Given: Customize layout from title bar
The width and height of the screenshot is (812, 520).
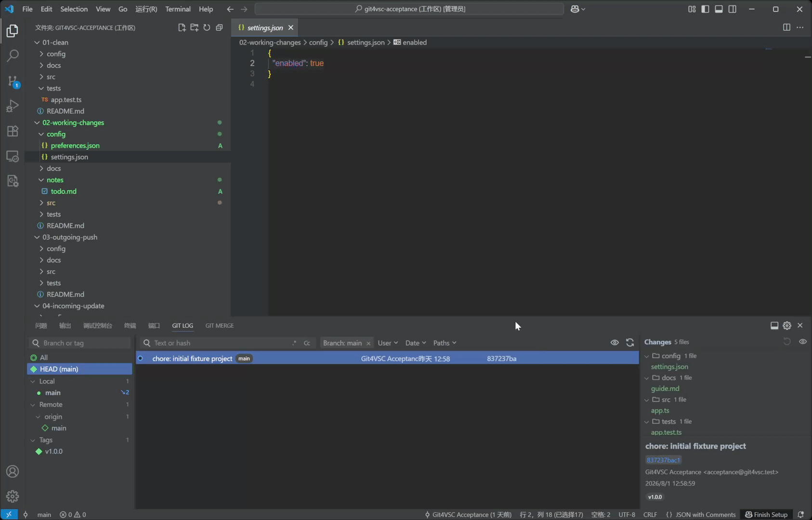Looking at the screenshot, I should coord(692,9).
